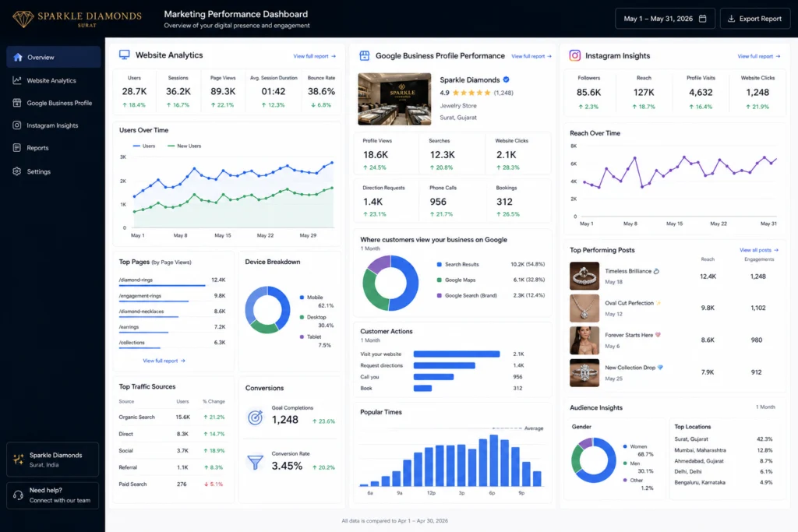Toggle the New Users legend entry
The height and width of the screenshot is (532, 798).
coord(184,146)
